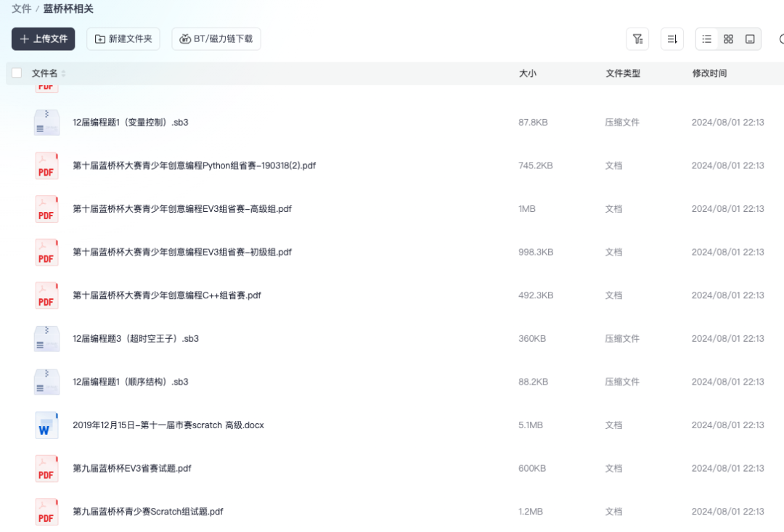
Task: Open file 12届编程题1（顺序结构）.sb3
Action: pos(131,382)
